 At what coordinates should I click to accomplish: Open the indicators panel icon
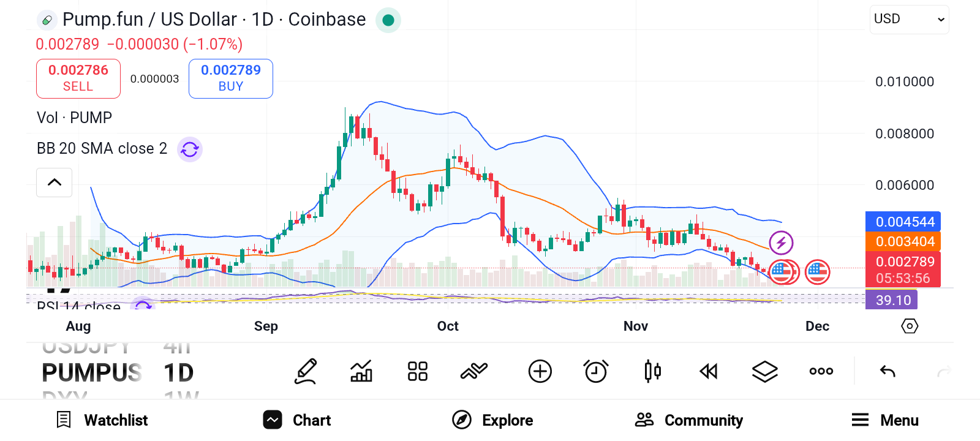361,371
